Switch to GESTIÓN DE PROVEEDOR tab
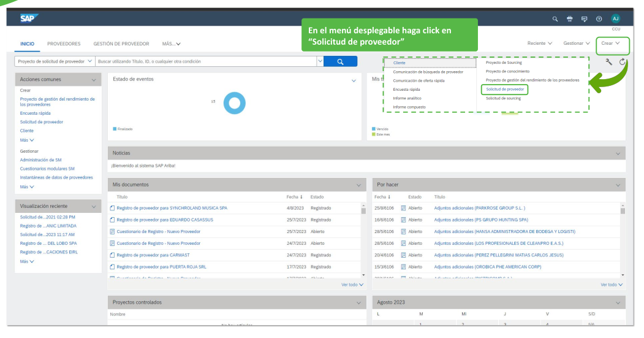The width and height of the screenshot is (644, 338). [121, 44]
